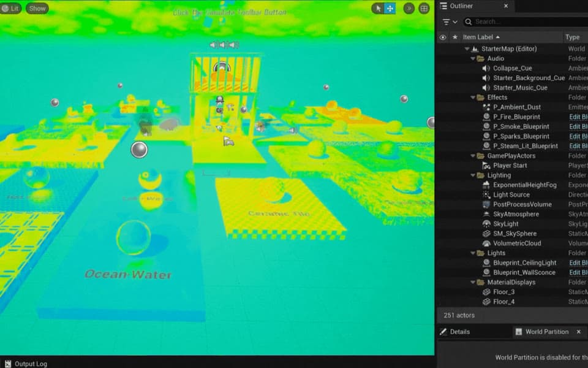Image resolution: width=588 pixels, height=368 pixels.
Task: Collapse the StarterMap (Editor) tree root
Action: 467,49
